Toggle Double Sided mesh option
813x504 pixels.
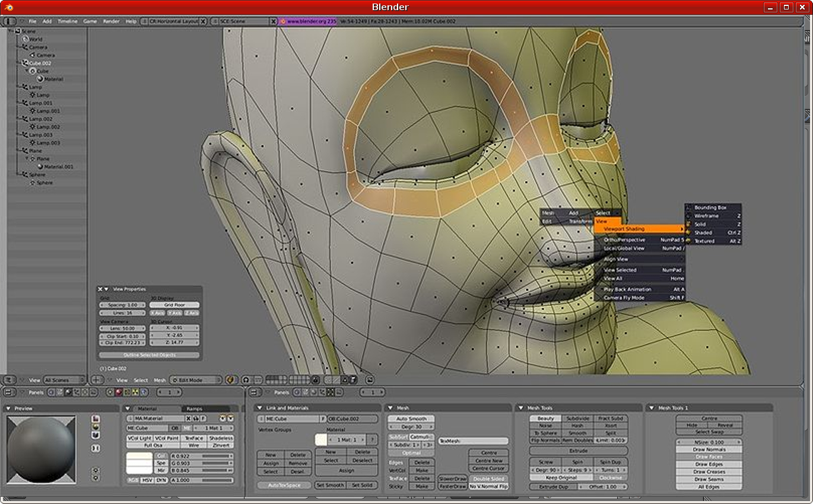(x=489, y=479)
